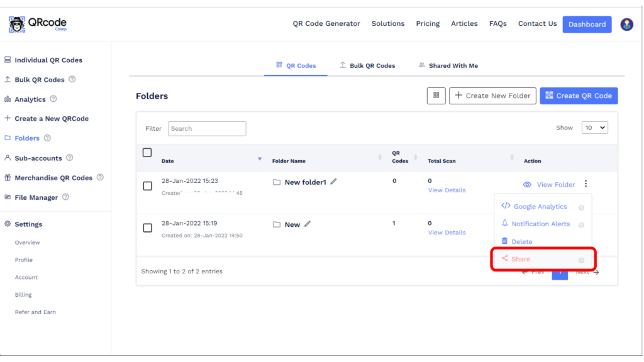Click View Folder for New folder1
This screenshot has width=644, height=362.
click(x=556, y=185)
